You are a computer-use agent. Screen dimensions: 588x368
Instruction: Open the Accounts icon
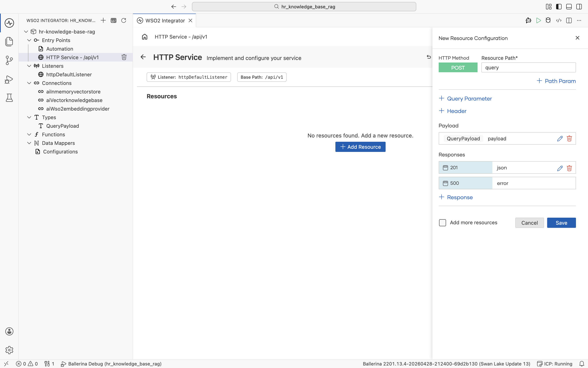pyautogui.click(x=9, y=331)
